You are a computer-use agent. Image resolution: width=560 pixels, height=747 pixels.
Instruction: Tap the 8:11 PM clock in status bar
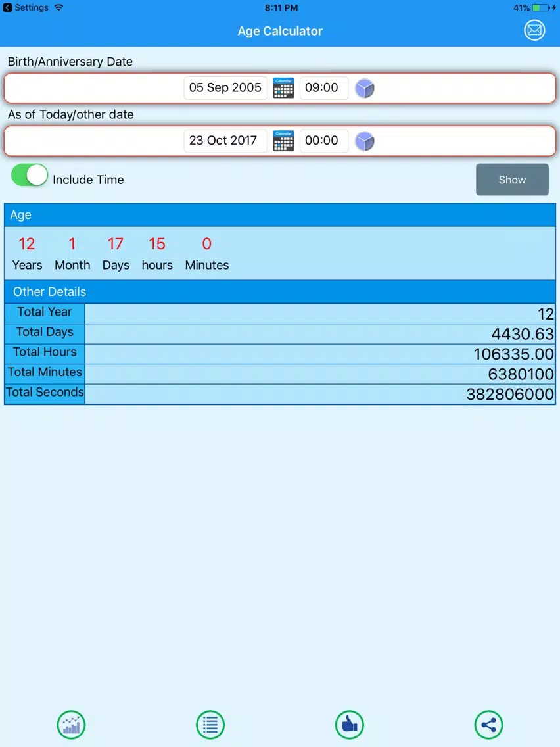[281, 8]
